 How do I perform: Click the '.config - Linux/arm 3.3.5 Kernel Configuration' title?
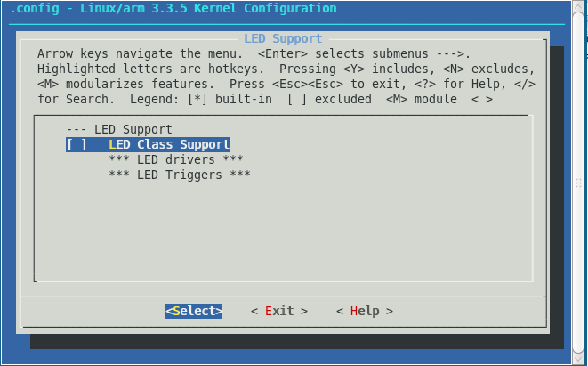point(173,8)
